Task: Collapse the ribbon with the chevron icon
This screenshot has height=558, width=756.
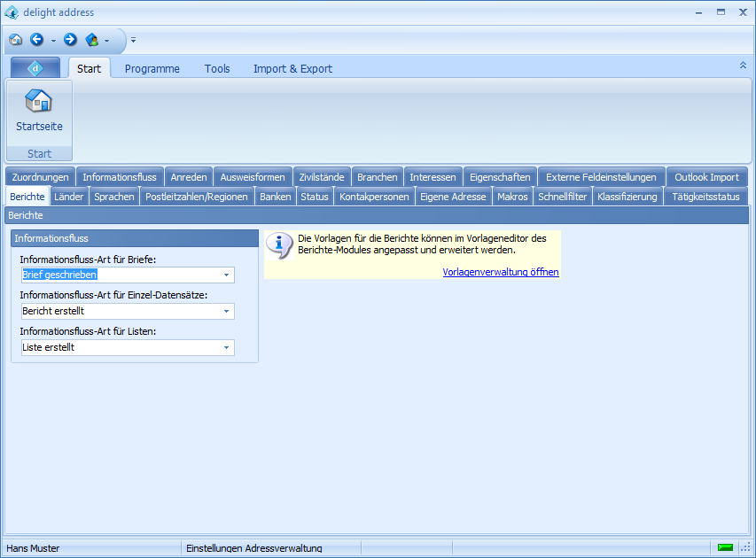Action: pyautogui.click(x=743, y=66)
